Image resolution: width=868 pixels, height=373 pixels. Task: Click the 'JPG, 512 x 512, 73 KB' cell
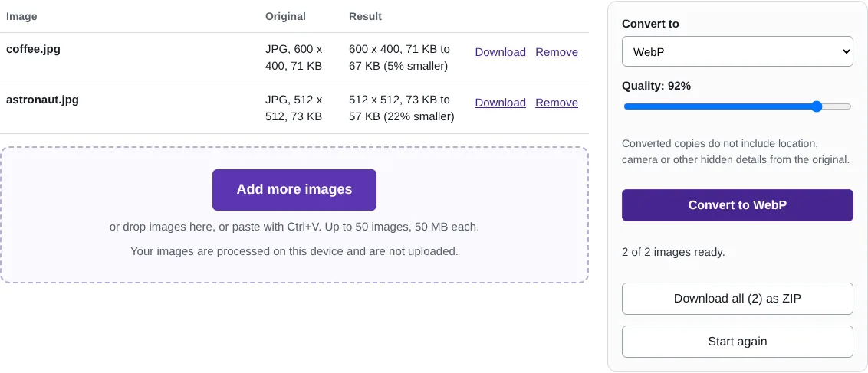pyautogui.click(x=294, y=108)
